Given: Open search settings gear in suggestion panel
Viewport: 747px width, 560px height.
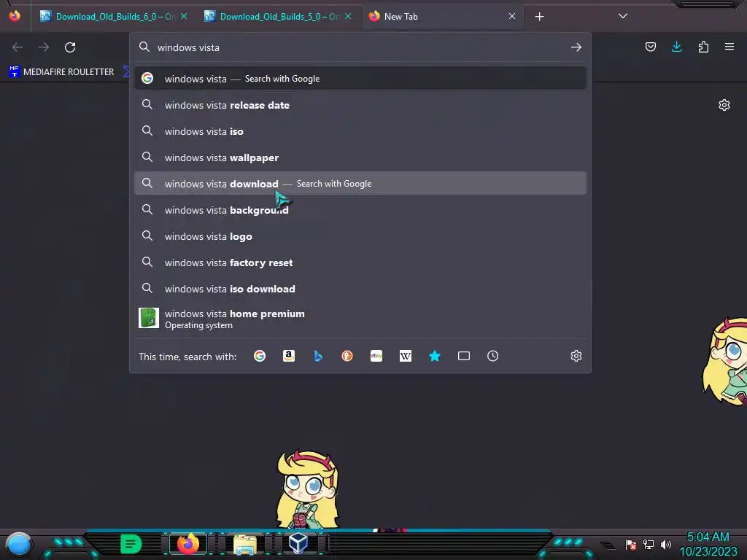Looking at the screenshot, I should (x=576, y=356).
